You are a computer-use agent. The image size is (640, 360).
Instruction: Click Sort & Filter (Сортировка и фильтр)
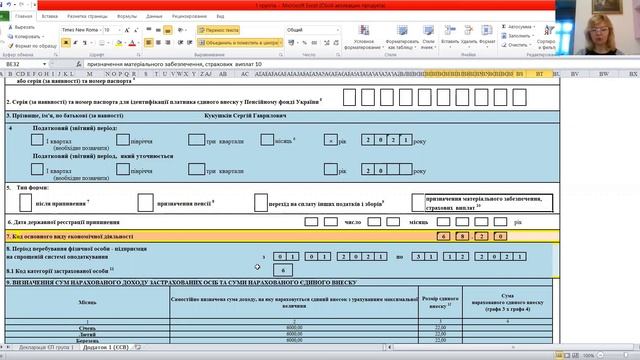coord(546,37)
